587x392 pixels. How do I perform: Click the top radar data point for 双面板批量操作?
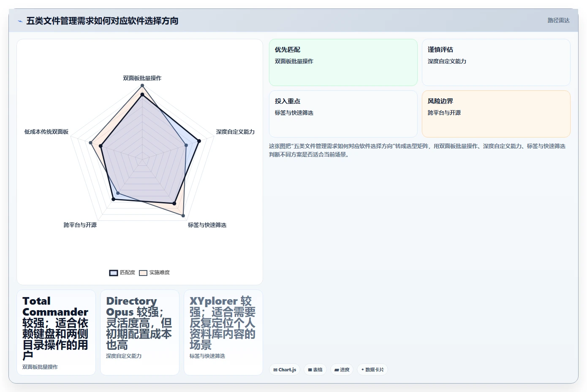point(142,86)
